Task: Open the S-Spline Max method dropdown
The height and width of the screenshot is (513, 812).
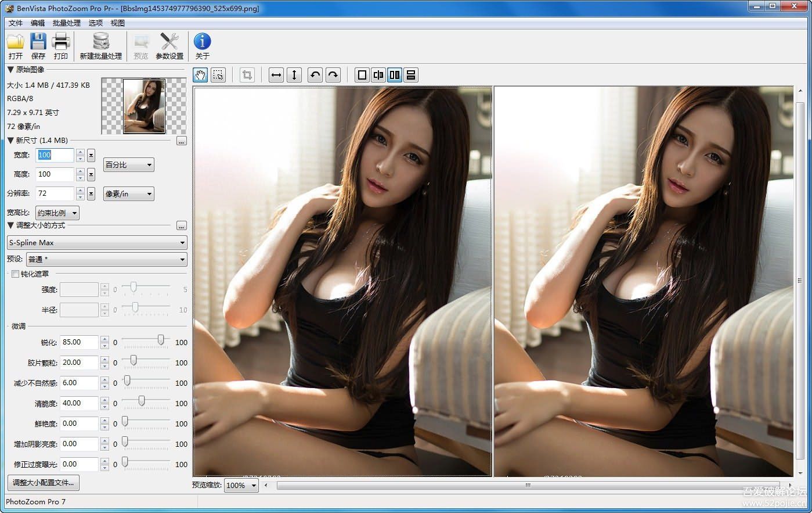Action: tap(97, 243)
